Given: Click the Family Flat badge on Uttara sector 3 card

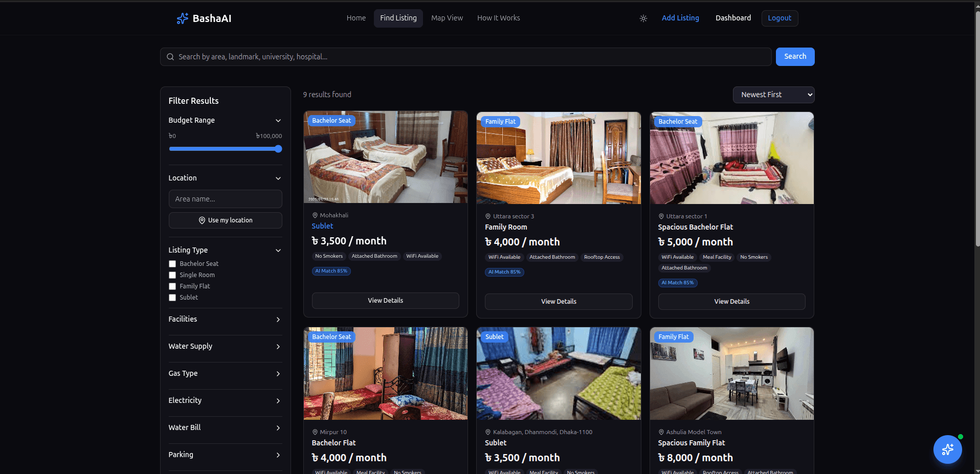Looking at the screenshot, I should tap(500, 122).
